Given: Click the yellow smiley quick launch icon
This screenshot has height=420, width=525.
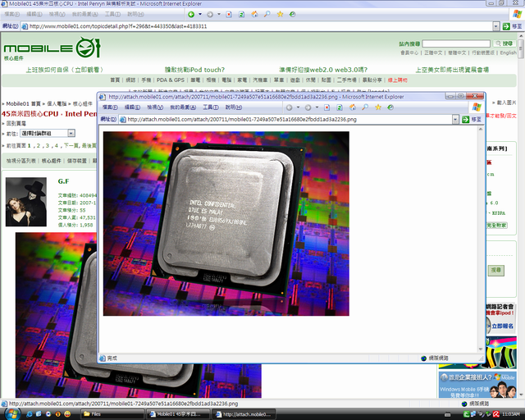Looking at the screenshot, I should [x=67, y=414].
